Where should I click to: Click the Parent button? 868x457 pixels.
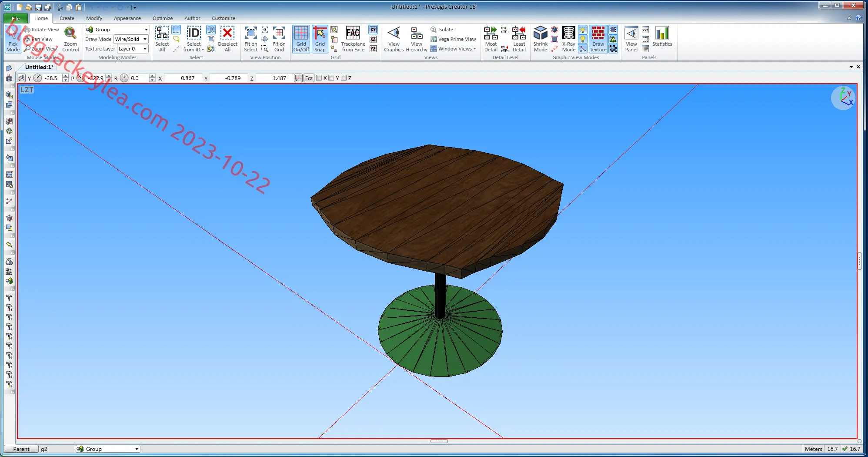coord(21,449)
